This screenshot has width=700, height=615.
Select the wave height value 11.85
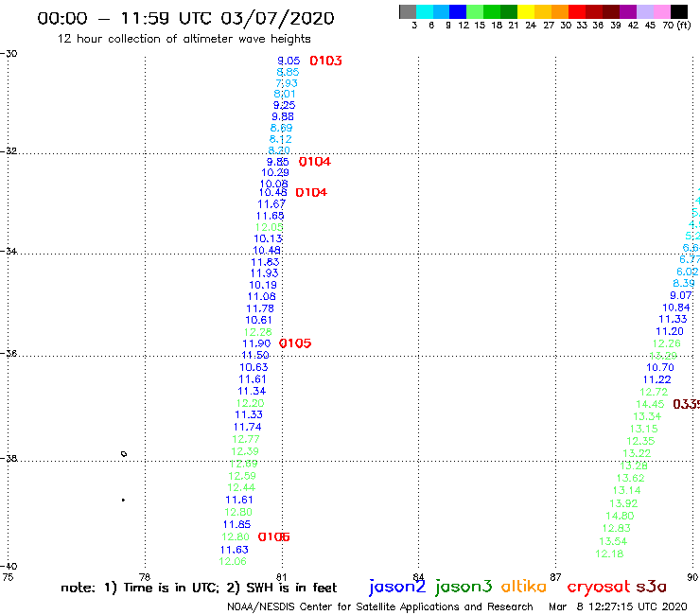point(236,524)
